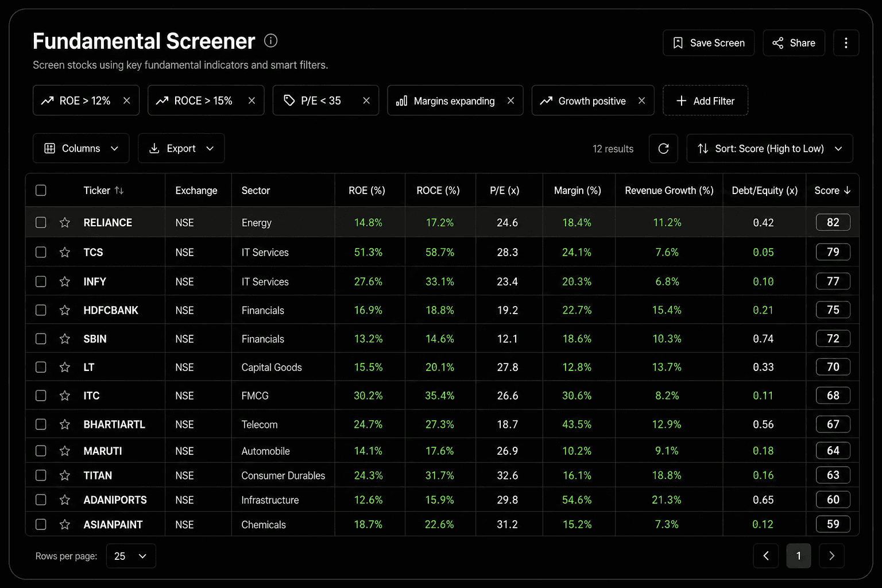Image resolution: width=882 pixels, height=588 pixels.
Task: Open the RELIANCE ticker
Action: [108, 222]
